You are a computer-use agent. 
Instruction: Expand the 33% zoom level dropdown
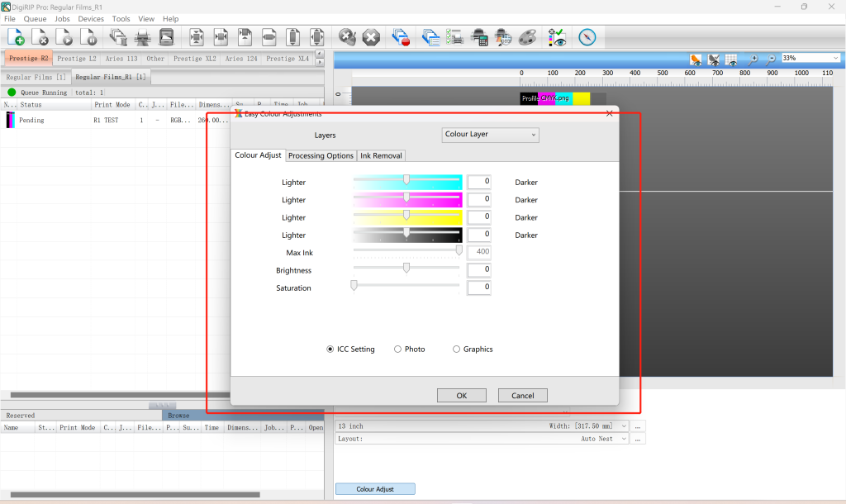tap(836, 59)
